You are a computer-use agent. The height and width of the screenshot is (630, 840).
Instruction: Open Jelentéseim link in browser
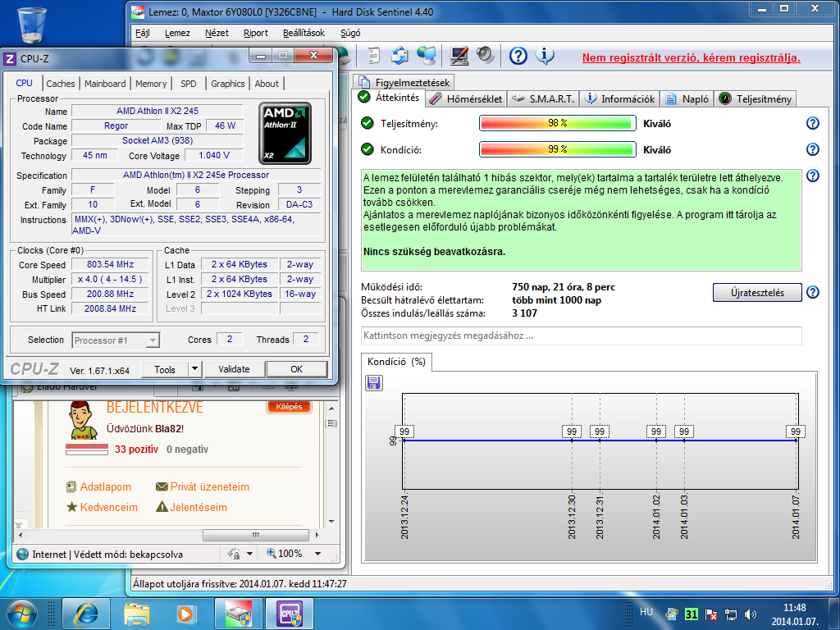click(x=199, y=507)
